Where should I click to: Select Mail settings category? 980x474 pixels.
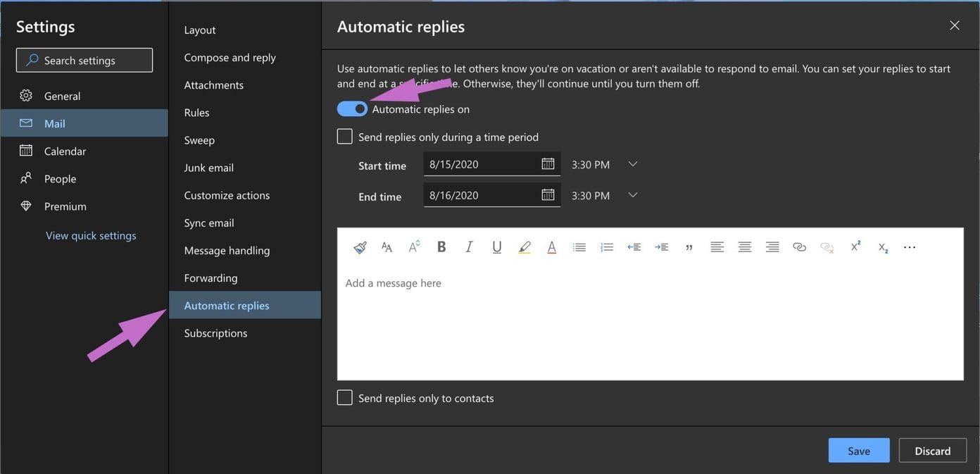[84, 123]
